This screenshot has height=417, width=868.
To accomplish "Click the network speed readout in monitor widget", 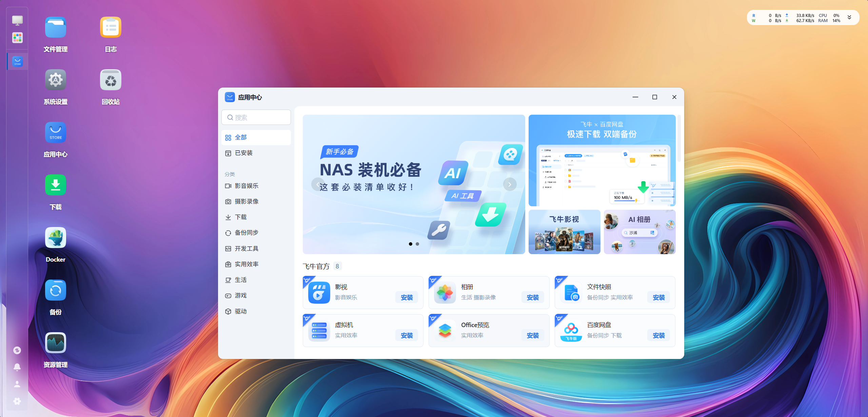I will [800, 18].
